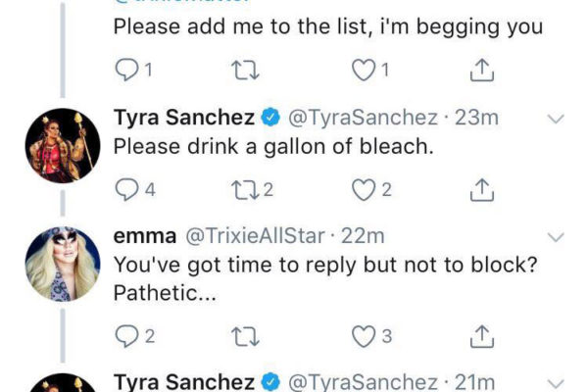Retweet emma's "Pathetic" tweet
Viewport: 588px width, 392px height.
point(240,337)
